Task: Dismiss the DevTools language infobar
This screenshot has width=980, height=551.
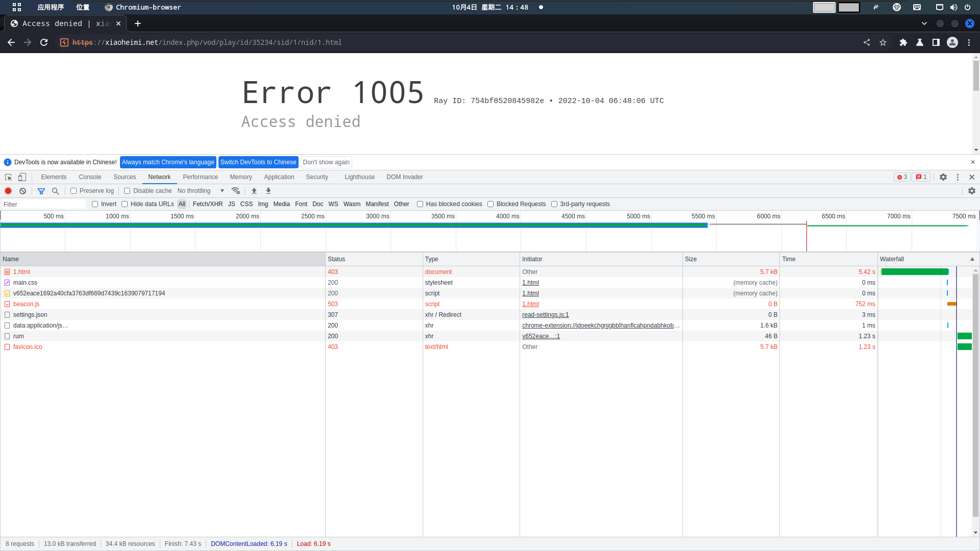Action: [x=973, y=162]
